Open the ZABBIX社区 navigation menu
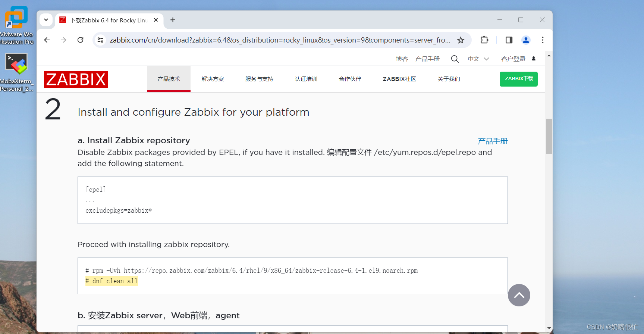 [399, 79]
